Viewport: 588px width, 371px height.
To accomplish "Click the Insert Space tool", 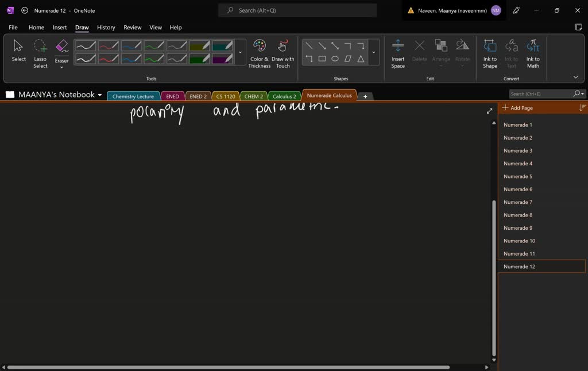I will click(398, 54).
